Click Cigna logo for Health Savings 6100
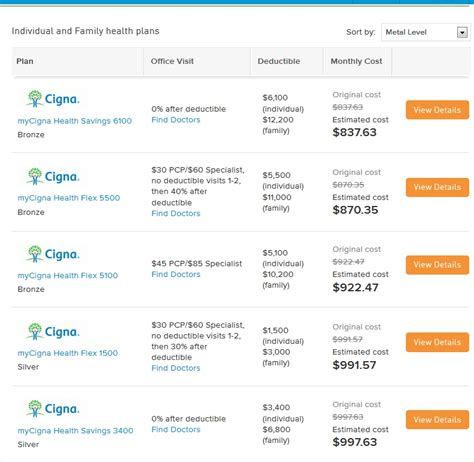Viewport: 474px width, 462px height. pyautogui.click(x=53, y=99)
